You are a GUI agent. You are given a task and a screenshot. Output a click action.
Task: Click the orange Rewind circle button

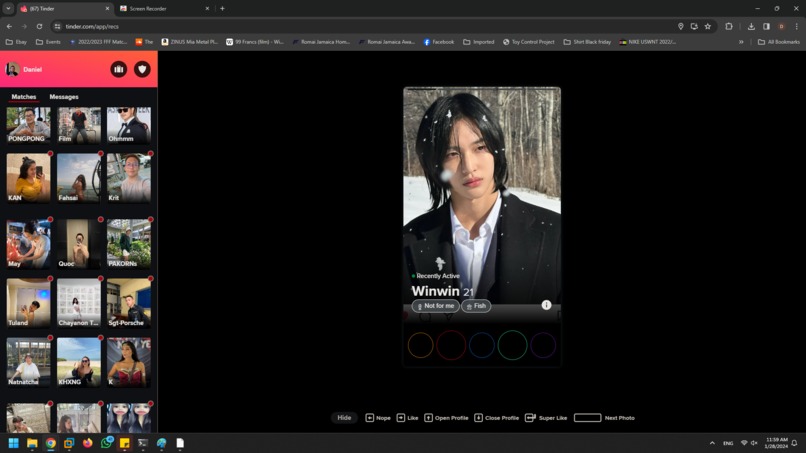420,345
